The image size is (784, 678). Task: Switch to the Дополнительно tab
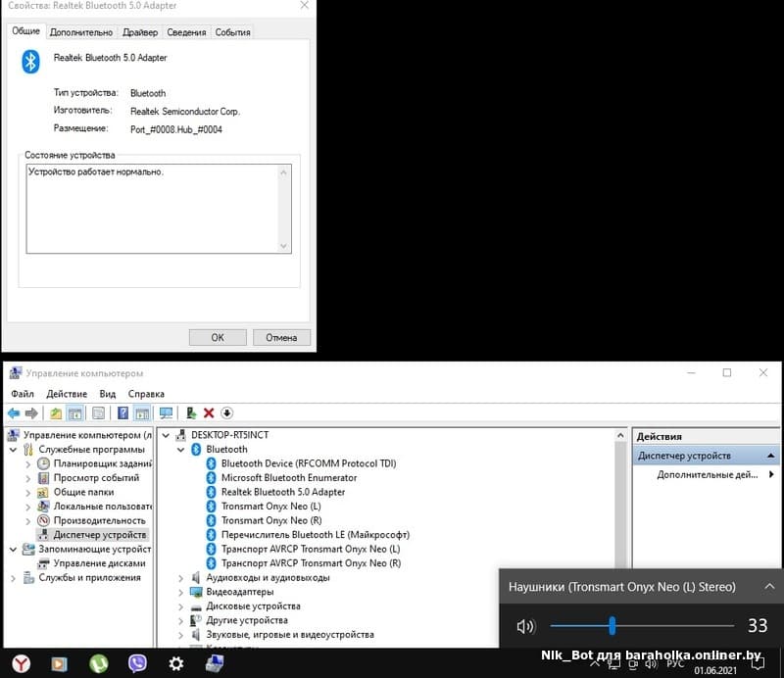(x=81, y=32)
